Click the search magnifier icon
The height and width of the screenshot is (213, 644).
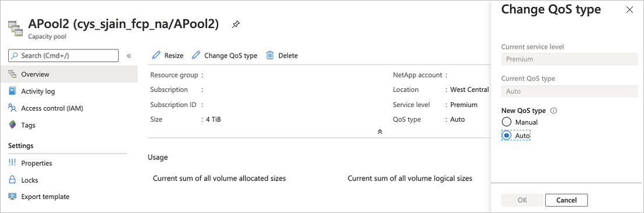15,55
